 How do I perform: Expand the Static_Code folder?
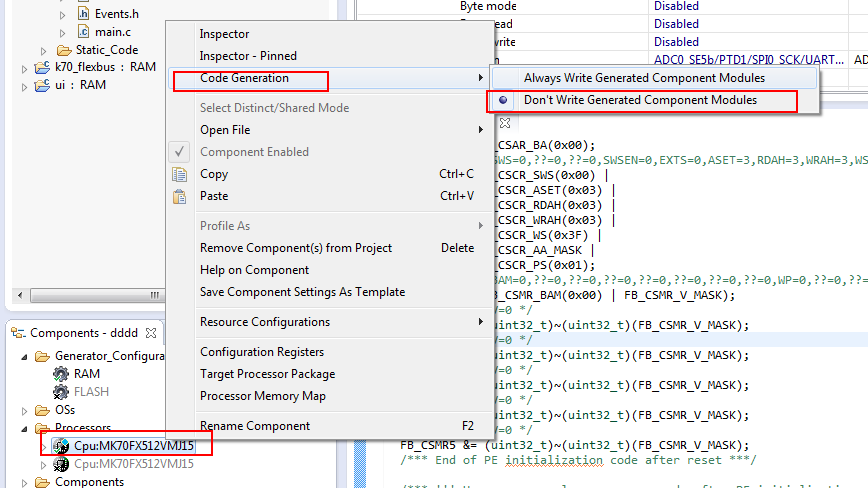coord(43,51)
